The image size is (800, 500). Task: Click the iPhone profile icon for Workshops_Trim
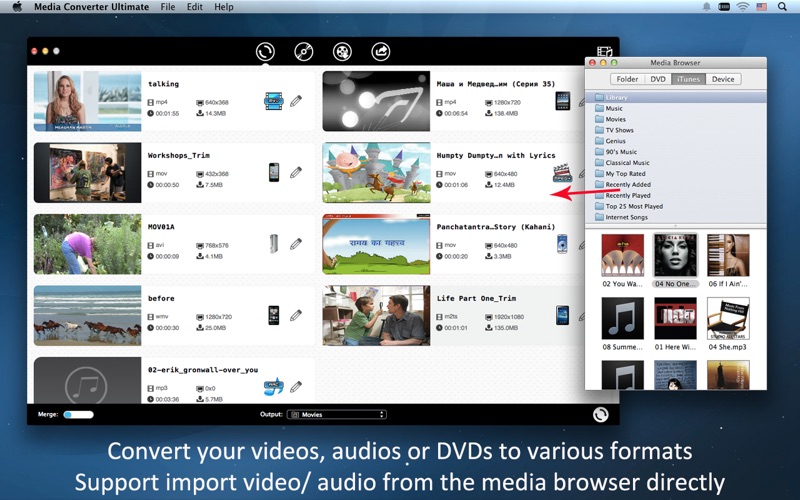coord(274,172)
